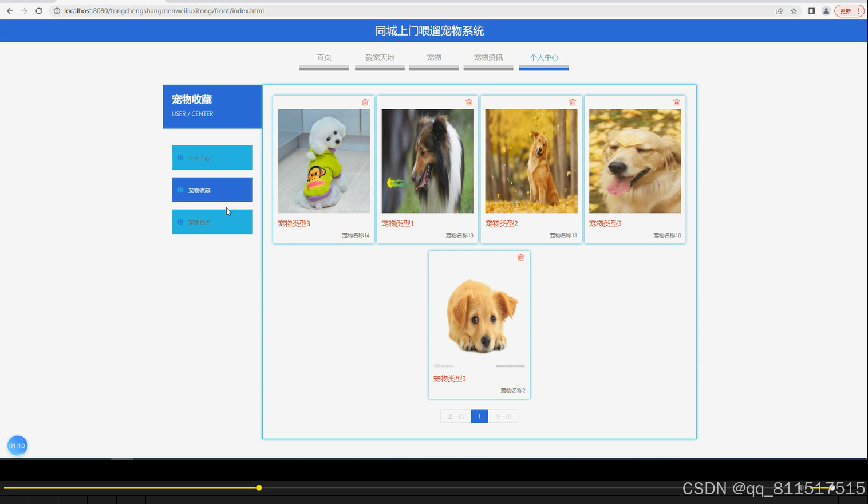
Task: Click the 宠物名称13 text
Action: [x=460, y=235]
